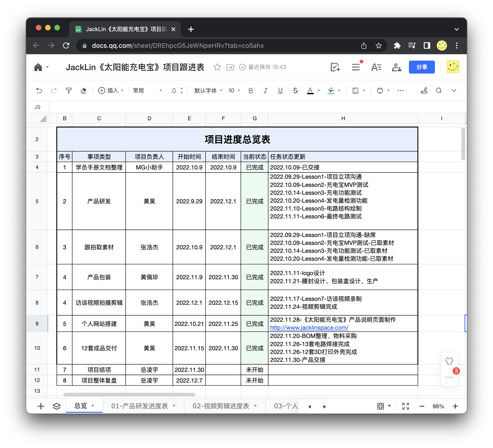The width and height of the screenshot is (493, 448).
Task: Apply the text color A button
Action: (x=310, y=91)
